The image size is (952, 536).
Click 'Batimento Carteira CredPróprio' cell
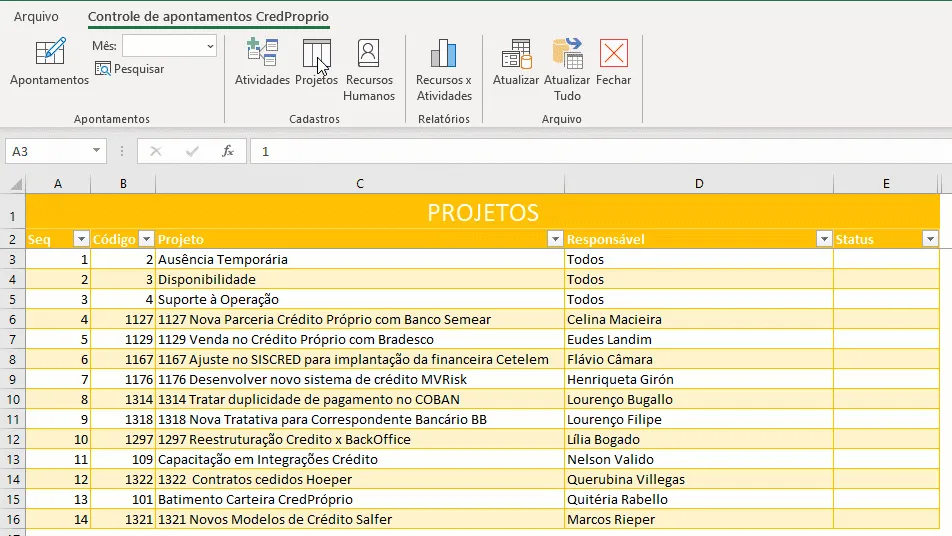click(x=360, y=500)
